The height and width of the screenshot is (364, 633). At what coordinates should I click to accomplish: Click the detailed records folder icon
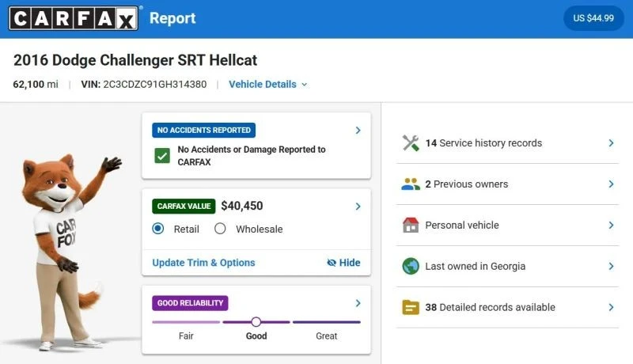(411, 308)
